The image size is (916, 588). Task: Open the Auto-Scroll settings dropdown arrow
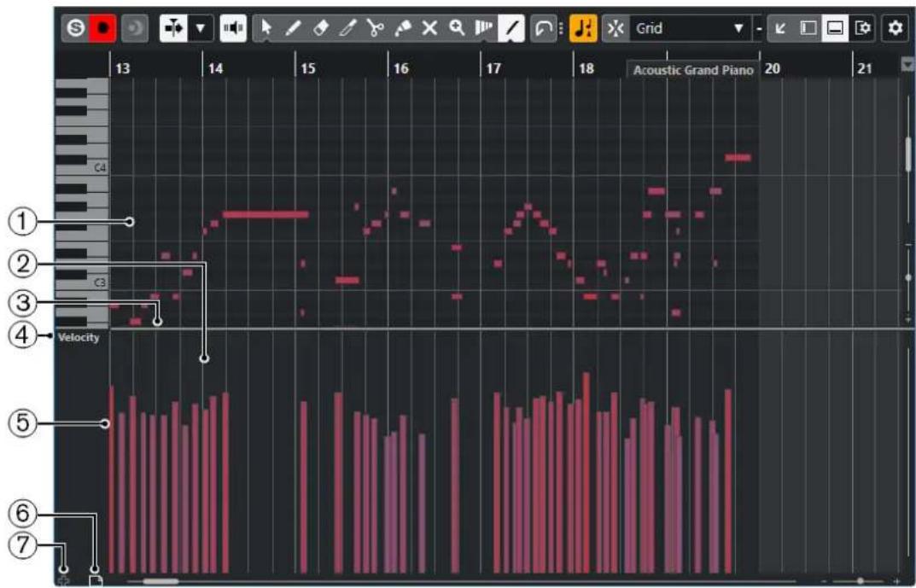pos(201,28)
